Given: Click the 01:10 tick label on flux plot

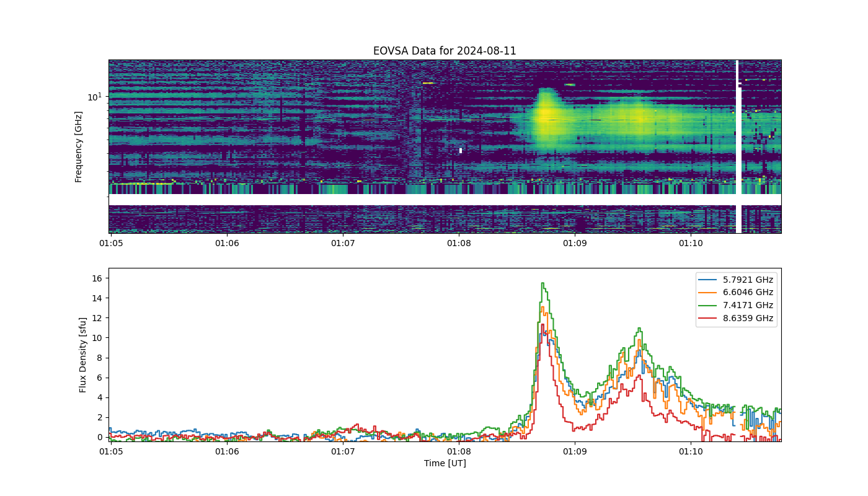Looking at the screenshot, I should click(x=691, y=452).
